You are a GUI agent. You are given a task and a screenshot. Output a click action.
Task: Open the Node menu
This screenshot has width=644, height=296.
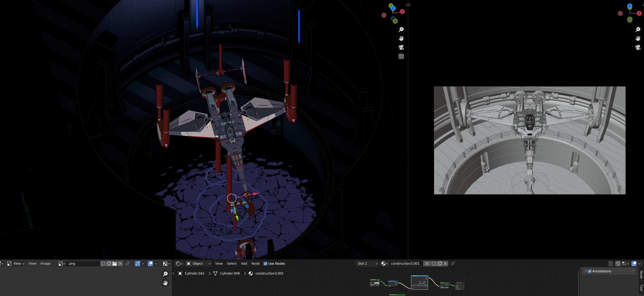[x=256, y=264]
